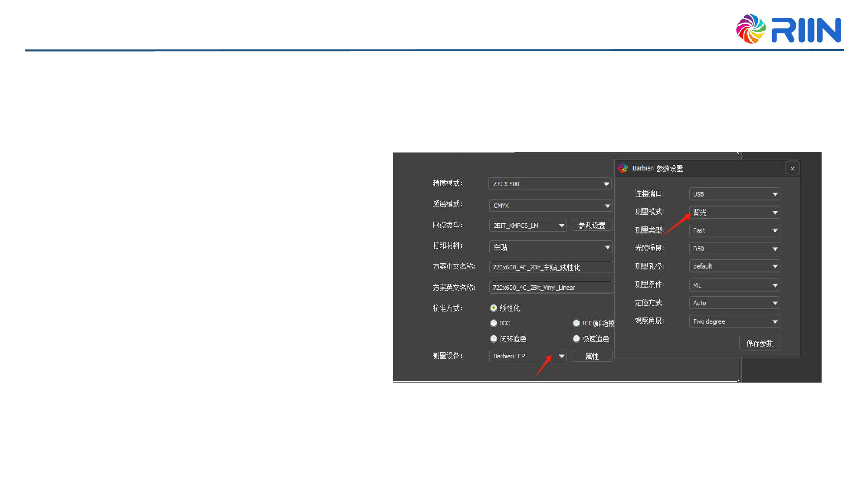Click the 方案英文名称 text field
Viewport: 868px width, 488px height.
click(550, 287)
